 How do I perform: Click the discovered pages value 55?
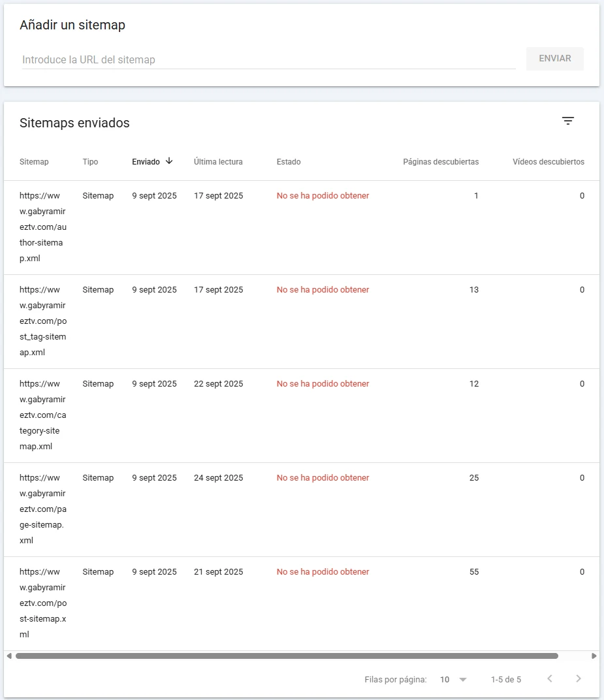pyautogui.click(x=473, y=572)
